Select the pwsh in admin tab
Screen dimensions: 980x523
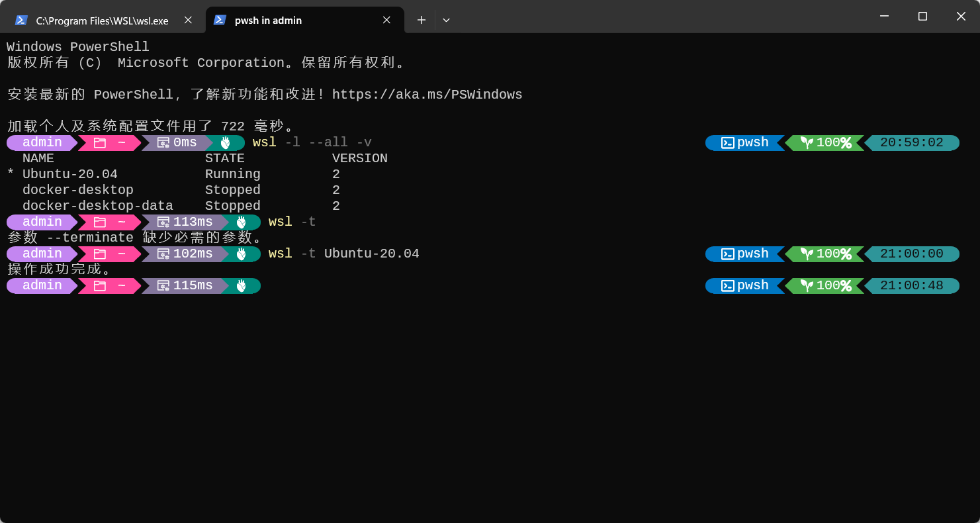coord(268,21)
